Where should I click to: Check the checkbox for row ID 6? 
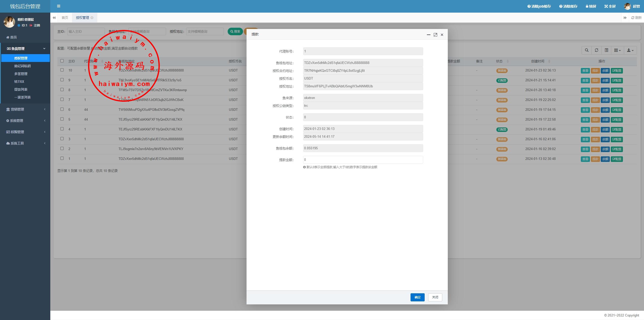pyautogui.click(x=62, y=109)
